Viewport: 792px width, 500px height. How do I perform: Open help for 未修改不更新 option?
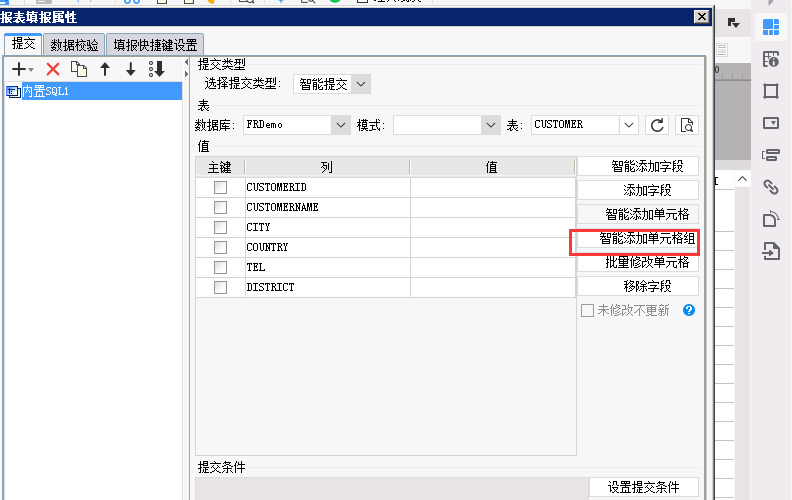click(x=689, y=310)
